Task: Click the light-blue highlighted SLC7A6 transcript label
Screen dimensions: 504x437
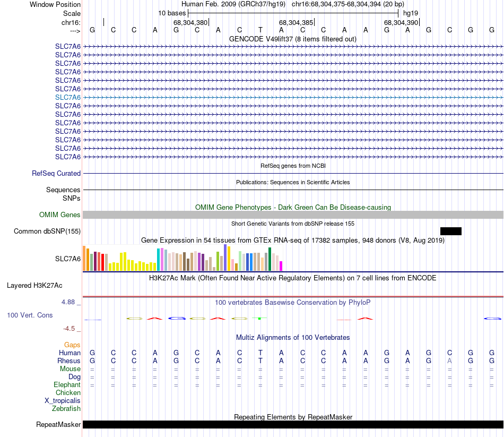Action: pos(68,97)
